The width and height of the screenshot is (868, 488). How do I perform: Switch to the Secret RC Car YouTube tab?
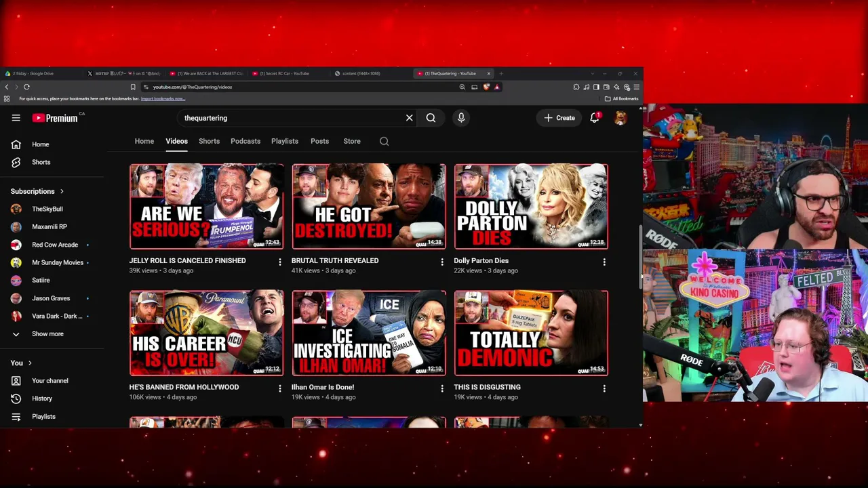[290, 73]
